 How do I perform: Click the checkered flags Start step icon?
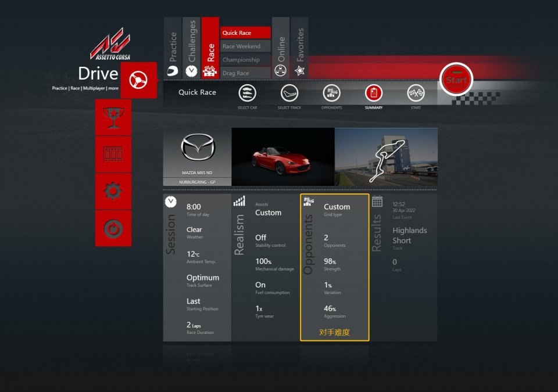click(416, 93)
